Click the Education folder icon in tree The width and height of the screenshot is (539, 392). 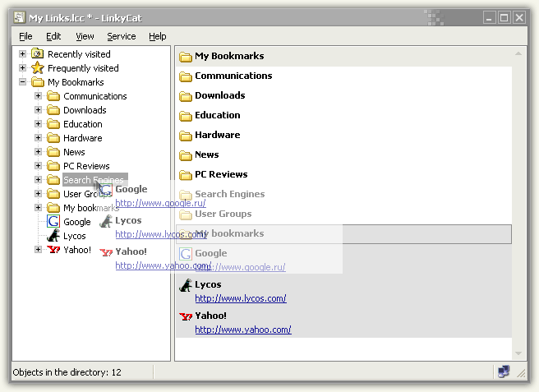click(x=53, y=124)
